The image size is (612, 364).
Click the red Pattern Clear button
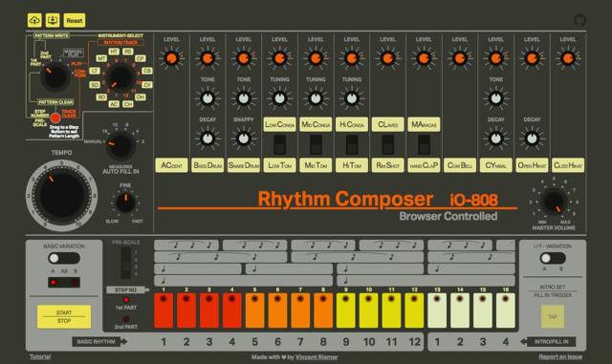pos(55,118)
